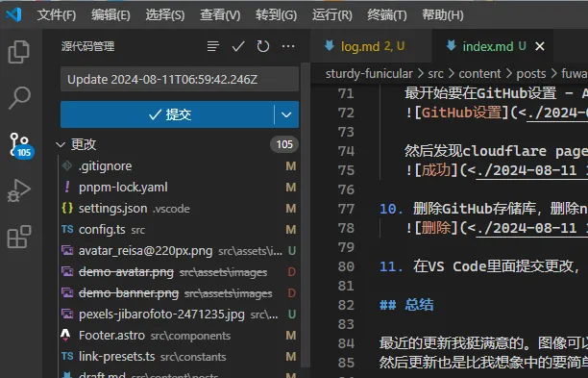Click src in the breadcrumb path
Image resolution: width=588 pixels, height=378 pixels.
click(435, 73)
